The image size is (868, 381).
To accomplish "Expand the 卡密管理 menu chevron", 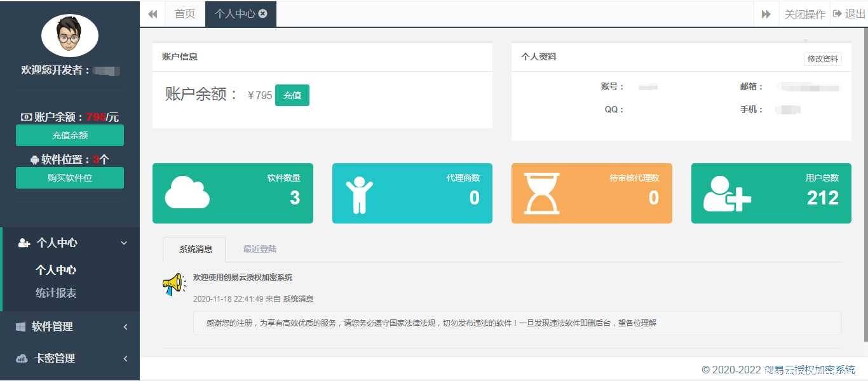I will [125, 358].
